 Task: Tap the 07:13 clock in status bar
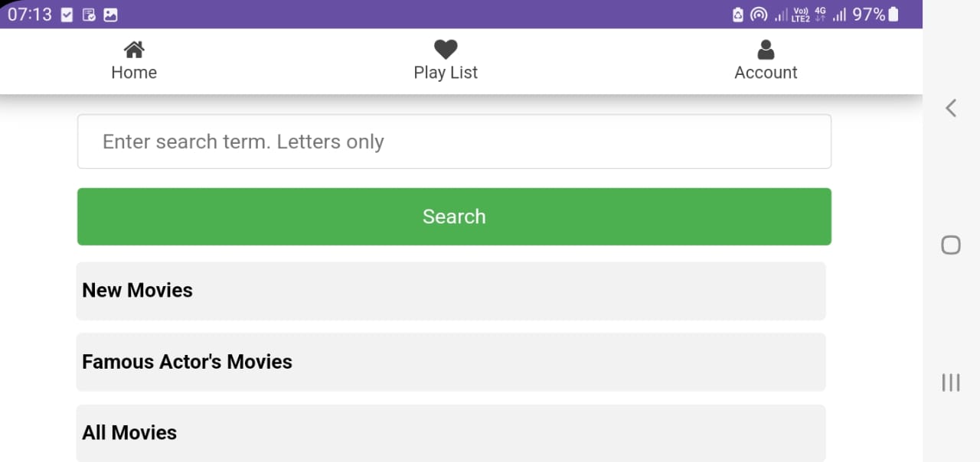(30, 15)
